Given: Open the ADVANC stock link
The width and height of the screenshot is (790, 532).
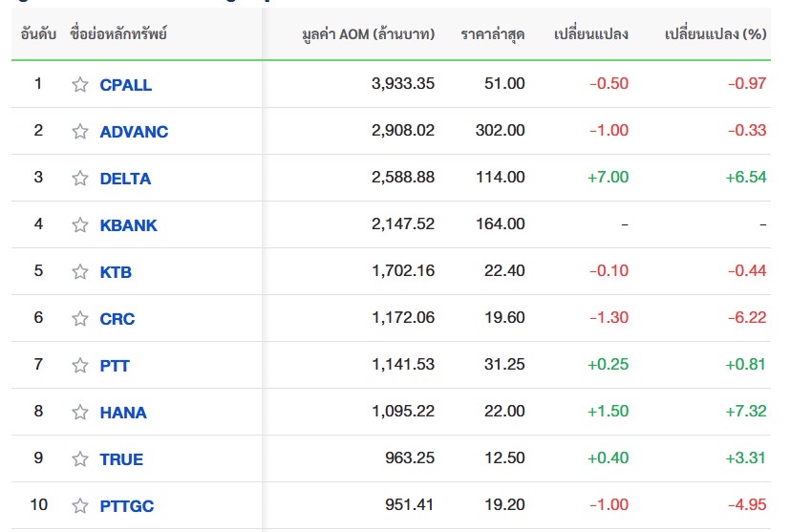Looking at the screenshot, I should coord(134,132).
